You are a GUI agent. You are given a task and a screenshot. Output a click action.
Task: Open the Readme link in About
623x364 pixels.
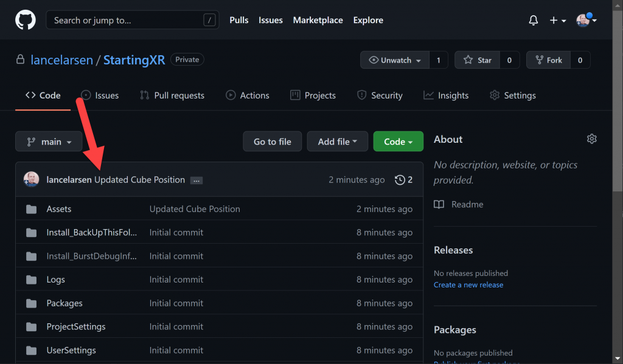click(x=467, y=204)
